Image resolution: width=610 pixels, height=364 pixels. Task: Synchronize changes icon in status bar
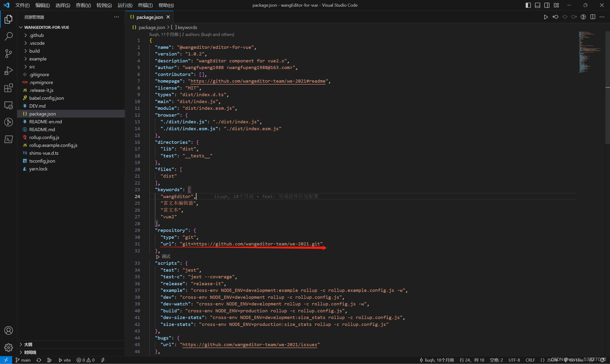[39, 360]
